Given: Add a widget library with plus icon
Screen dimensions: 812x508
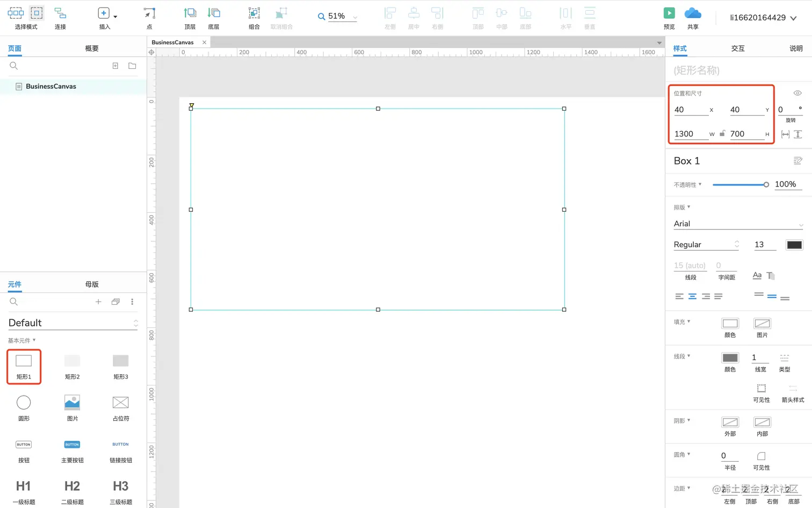Looking at the screenshot, I should (98, 302).
